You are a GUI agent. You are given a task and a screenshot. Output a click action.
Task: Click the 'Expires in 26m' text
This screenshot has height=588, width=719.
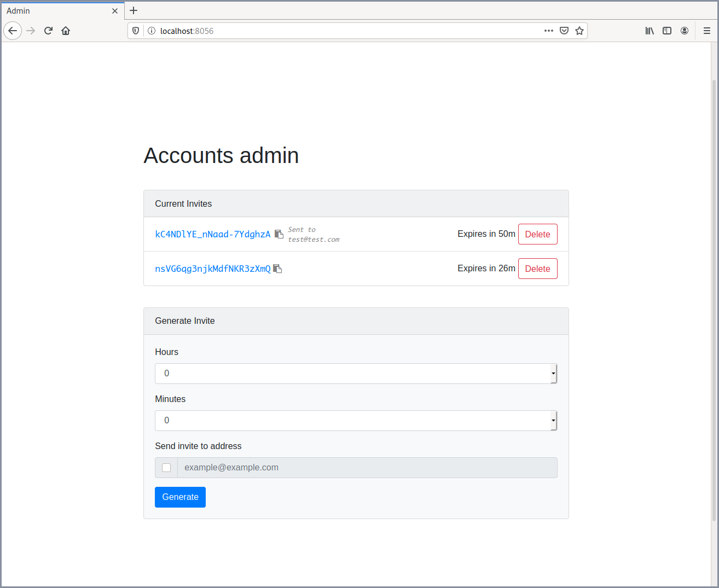pos(486,268)
